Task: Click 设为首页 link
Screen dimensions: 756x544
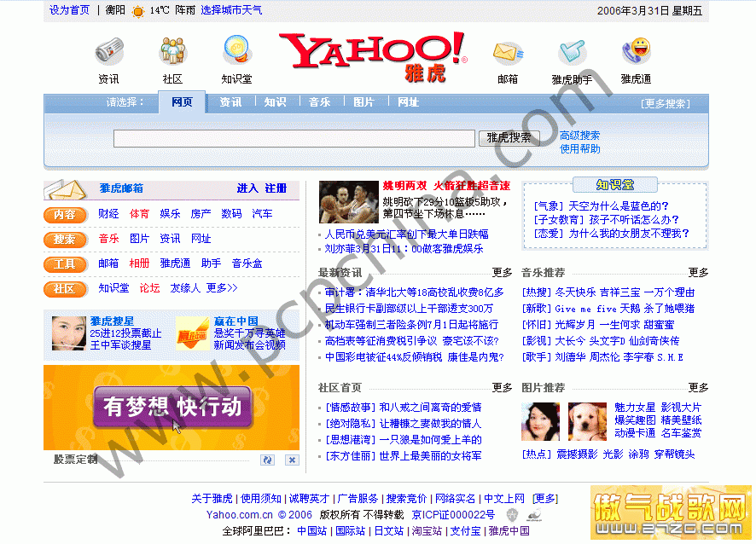Action: (x=69, y=10)
